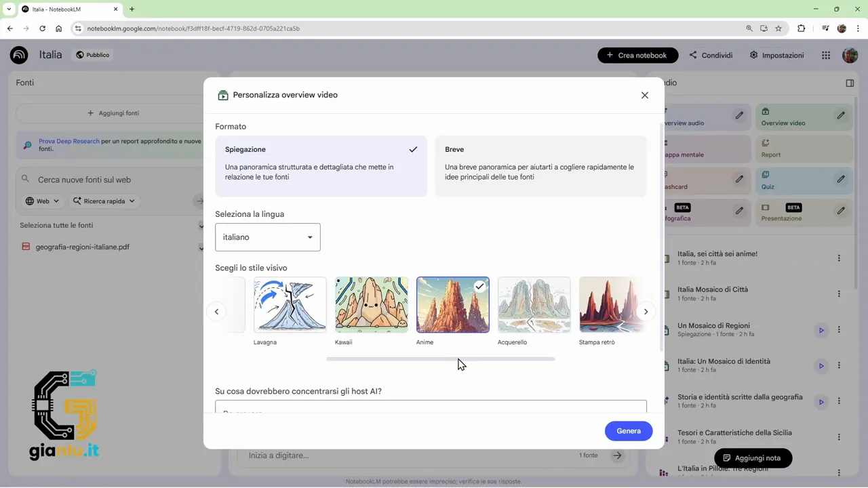Viewport: 868px width, 488px height.
Task: Click the NotebookLM logo icon
Action: 19,55
